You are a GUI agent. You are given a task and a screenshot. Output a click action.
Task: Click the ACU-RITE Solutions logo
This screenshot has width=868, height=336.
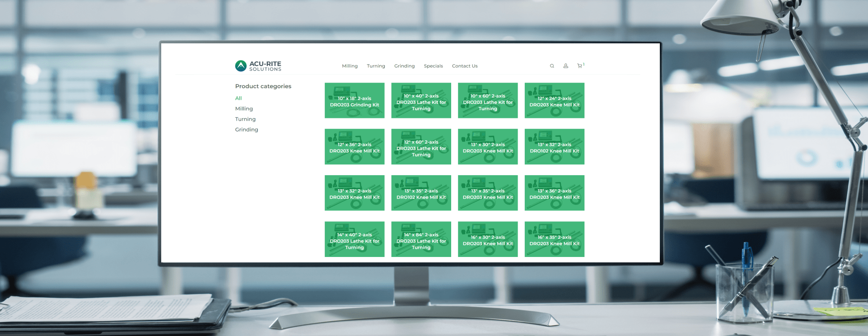258,66
